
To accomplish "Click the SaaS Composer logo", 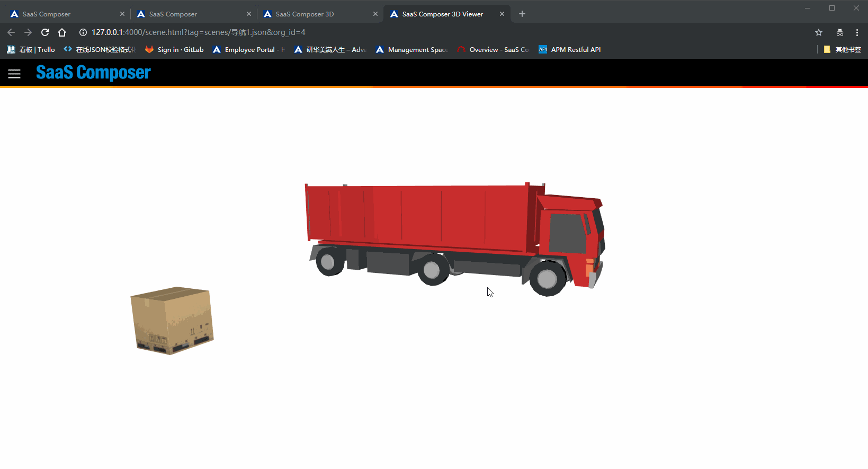I will [x=93, y=73].
